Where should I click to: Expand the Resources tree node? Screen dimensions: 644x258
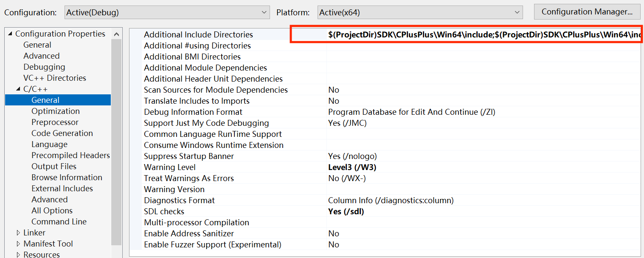18,255
